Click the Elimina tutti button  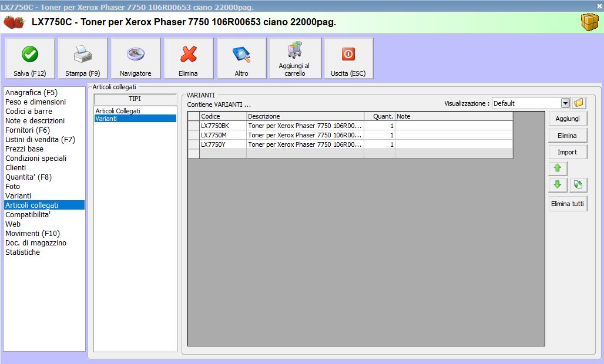pos(568,204)
